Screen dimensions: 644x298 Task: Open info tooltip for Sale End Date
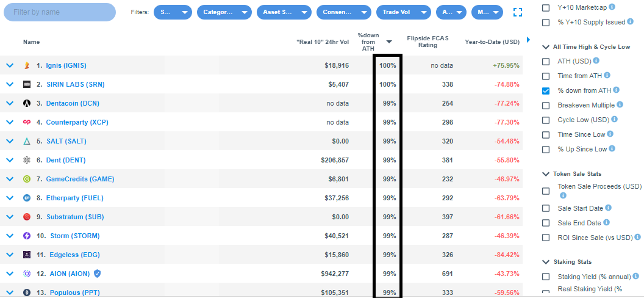606,222
